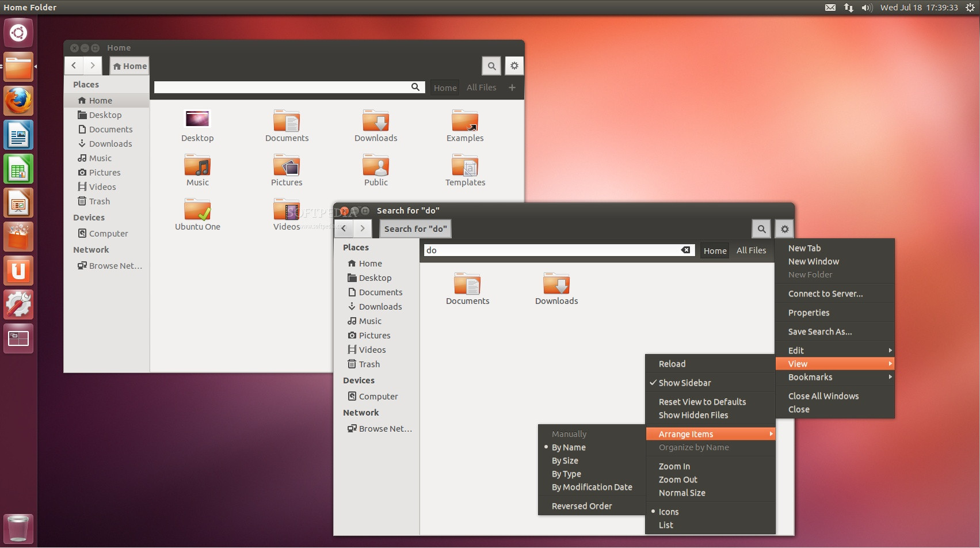
Task: Clear the search field using the x icon
Action: click(x=685, y=250)
